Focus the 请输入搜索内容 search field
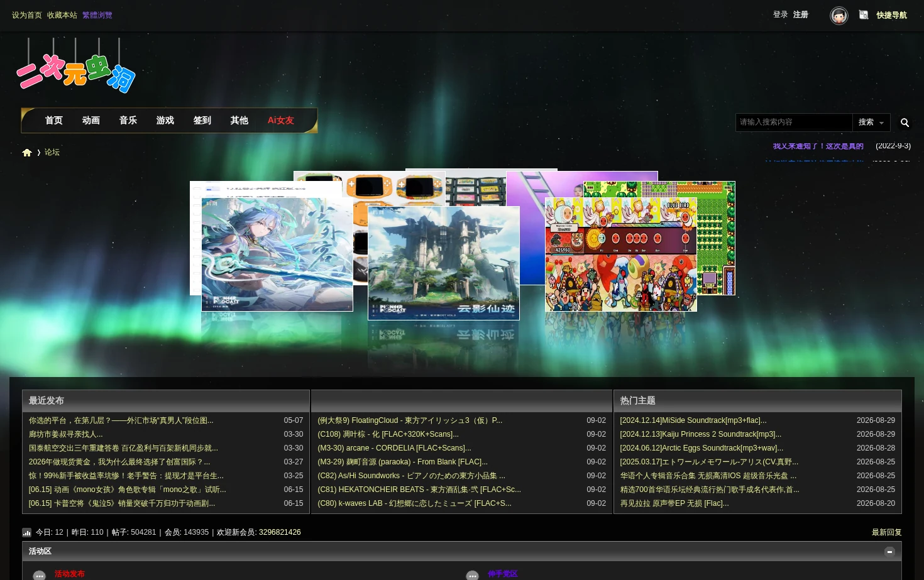Screen dimensions: 924x580 click(x=794, y=123)
